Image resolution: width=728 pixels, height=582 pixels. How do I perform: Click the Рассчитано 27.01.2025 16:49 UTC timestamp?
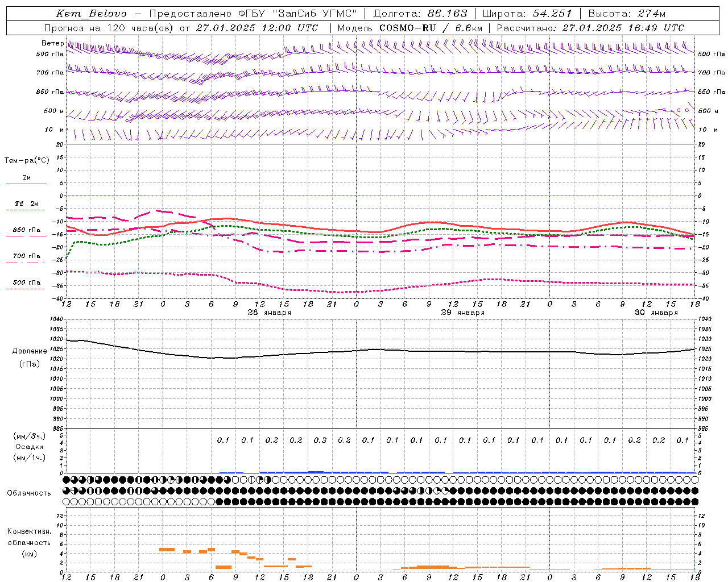pos(590,28)
